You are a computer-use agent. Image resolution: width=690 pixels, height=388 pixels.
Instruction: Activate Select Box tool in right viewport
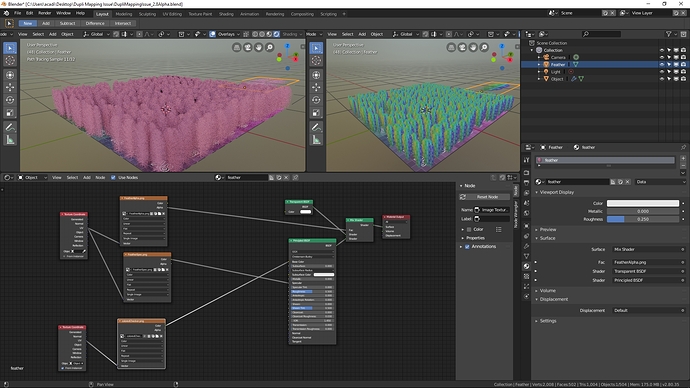[x=316, y=48]
